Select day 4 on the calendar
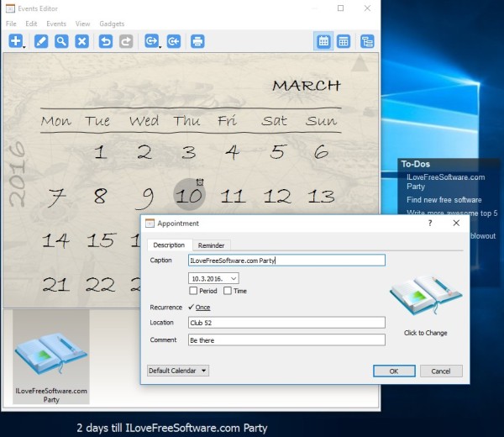This screenshot has height=437, width=504. click(233, 152)
